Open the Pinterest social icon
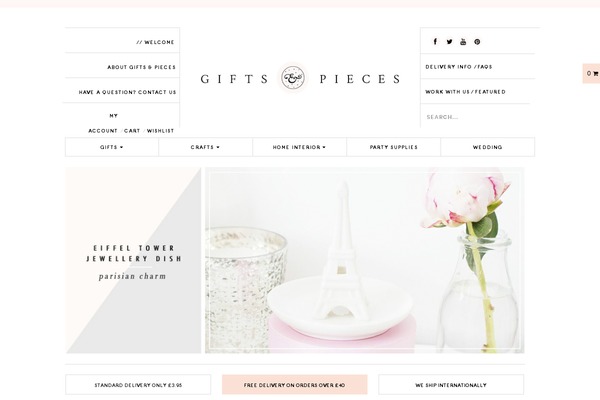600x400 pixels. click(477, 42)
